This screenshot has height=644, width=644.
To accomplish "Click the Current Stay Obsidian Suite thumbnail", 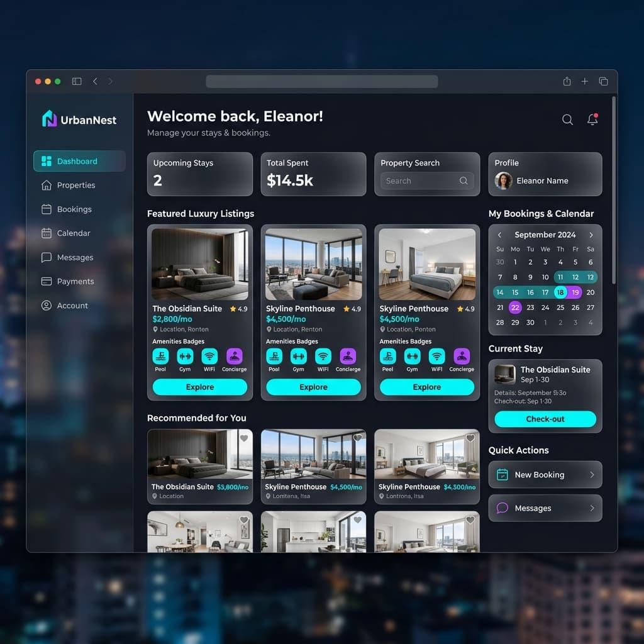I will coord(505,374).
